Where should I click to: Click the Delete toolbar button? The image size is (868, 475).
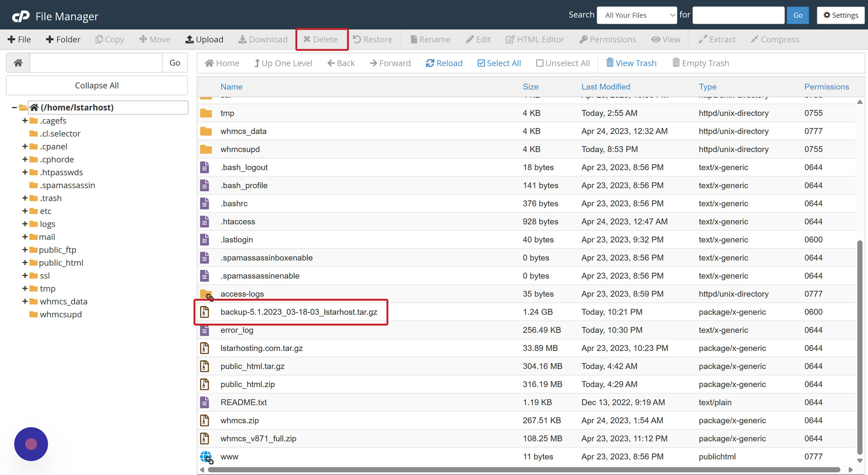[x=320, y=39]
